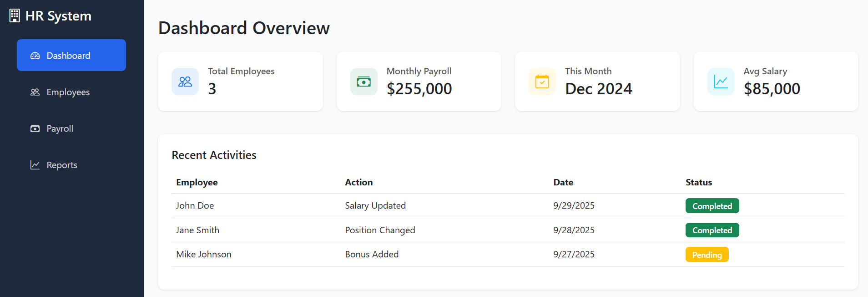Click Jane Smith's Completed status badge
Image resolution: width=868 pixels, height=297 pixels.
coord(712,230)
